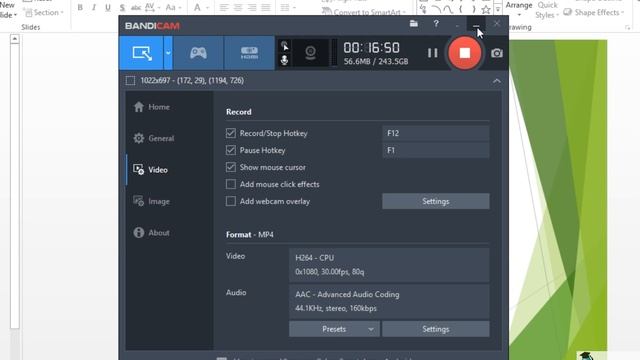Open the About tab
This screenshot has width=640, height=360.
point(151,233)
